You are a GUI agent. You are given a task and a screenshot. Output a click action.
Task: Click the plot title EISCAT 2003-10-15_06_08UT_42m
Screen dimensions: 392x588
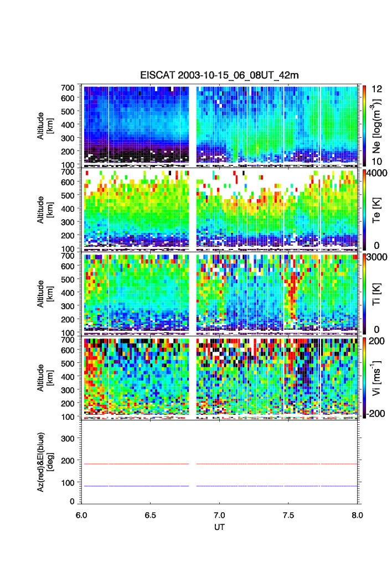click(x=219, y=75)
